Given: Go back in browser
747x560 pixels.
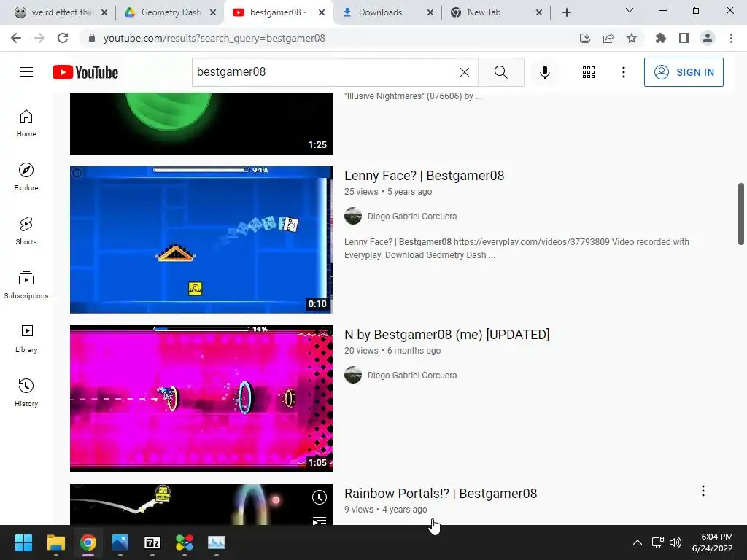Looking at the screenshot, I should pyautogui.click(x=16, y=38).
